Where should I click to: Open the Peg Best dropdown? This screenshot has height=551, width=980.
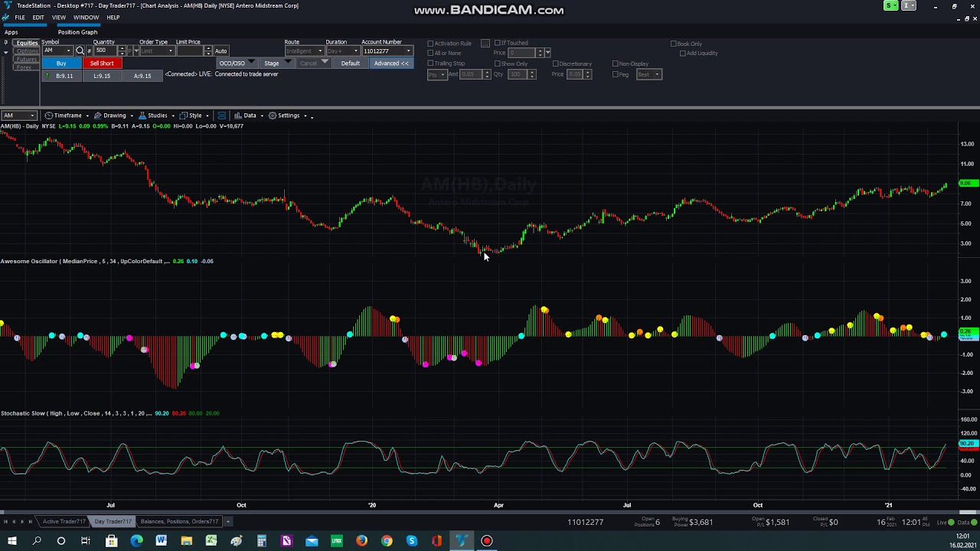(648, 74)
